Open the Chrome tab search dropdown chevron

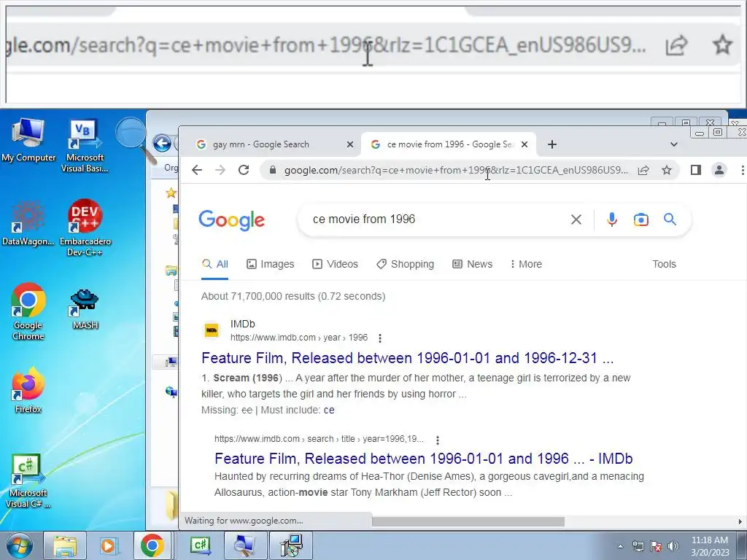tap(673, 144)
